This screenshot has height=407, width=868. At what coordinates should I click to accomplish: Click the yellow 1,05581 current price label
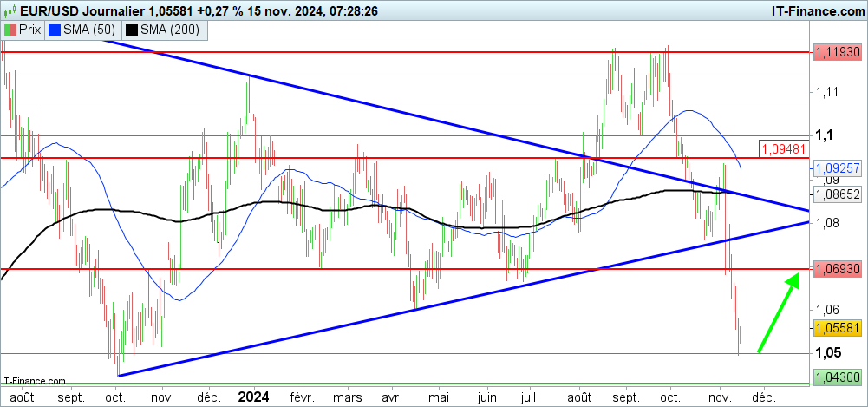point(837,328)
